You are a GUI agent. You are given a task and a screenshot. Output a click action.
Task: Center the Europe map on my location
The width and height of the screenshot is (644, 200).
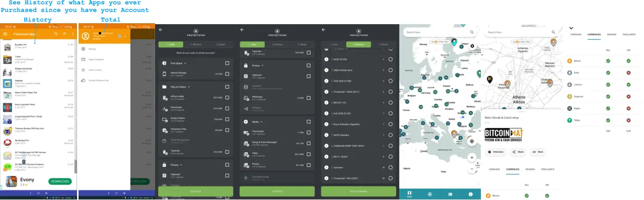(x=472, y=142)
